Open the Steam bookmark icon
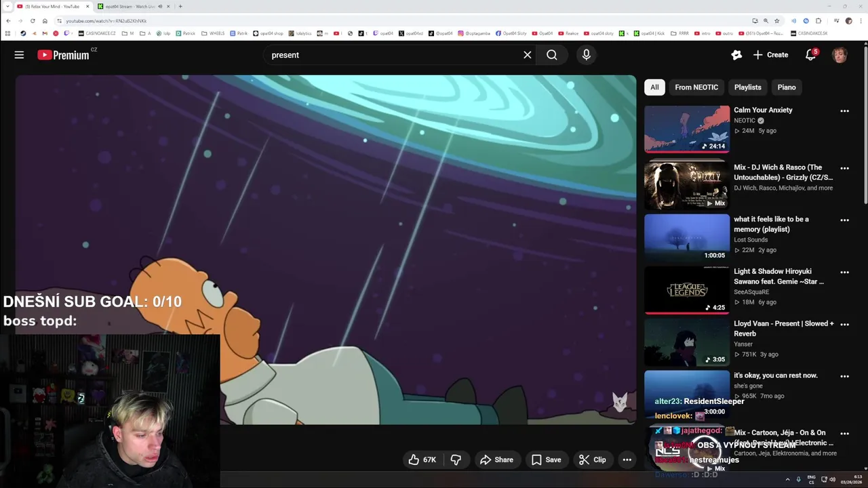The width and height of the screenshot is (868, 488). [x=23, y=33]
